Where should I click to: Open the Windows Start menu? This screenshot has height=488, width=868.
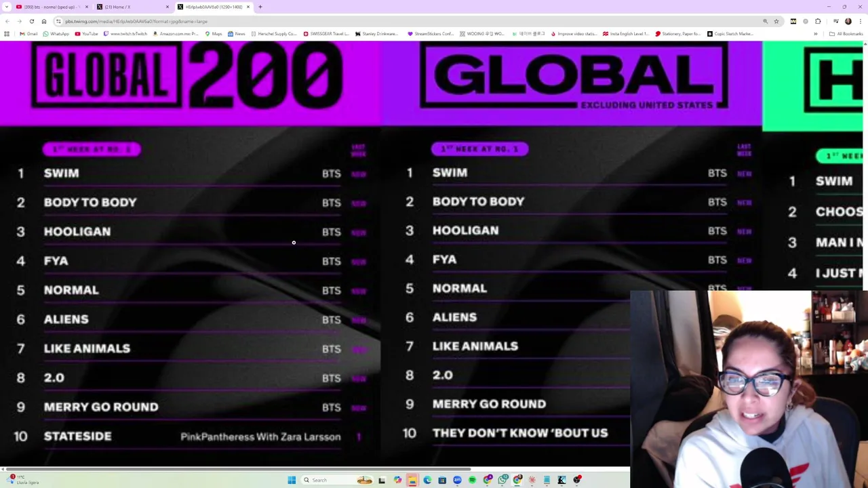pyautogui.click(x=292, y=480)
